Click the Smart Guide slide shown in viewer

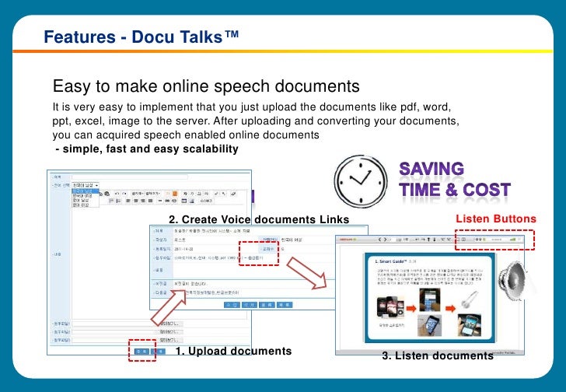click(429, 298)
